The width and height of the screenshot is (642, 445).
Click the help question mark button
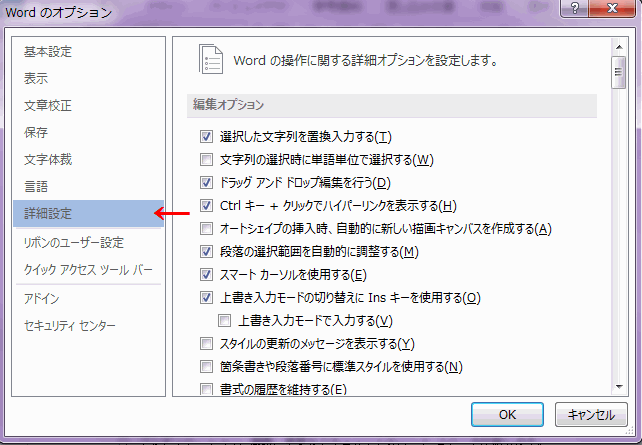[574, 8]
